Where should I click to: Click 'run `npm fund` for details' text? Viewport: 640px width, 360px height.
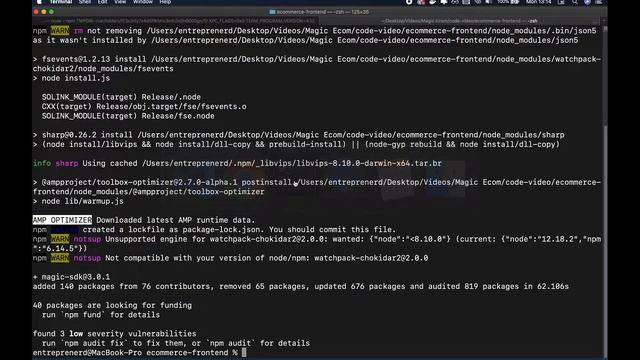tap(101, 315)
